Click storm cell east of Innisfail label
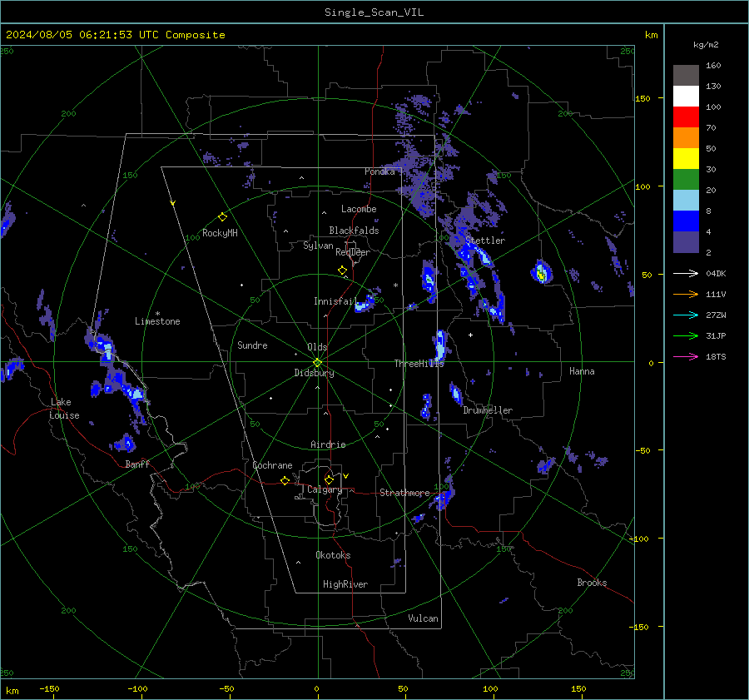Screen dimensions: 749x700 pos(365,303)
